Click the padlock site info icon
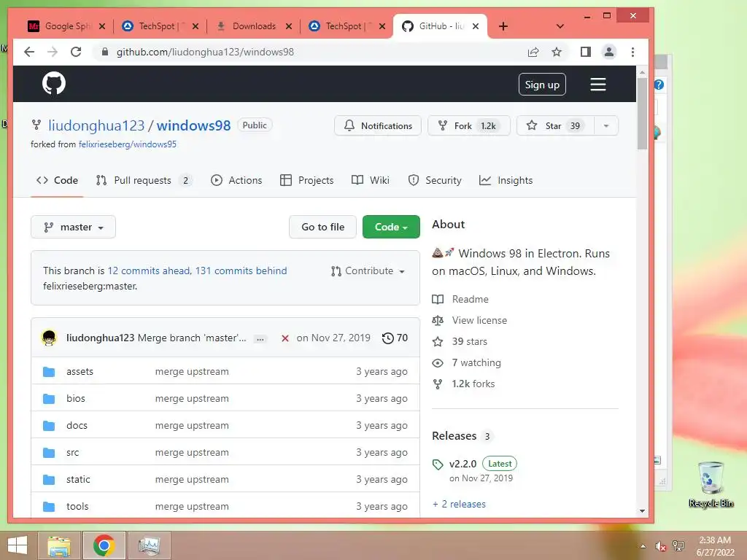Screen dimensions: 747x560 pyautogui.click(x=105, y=52)
